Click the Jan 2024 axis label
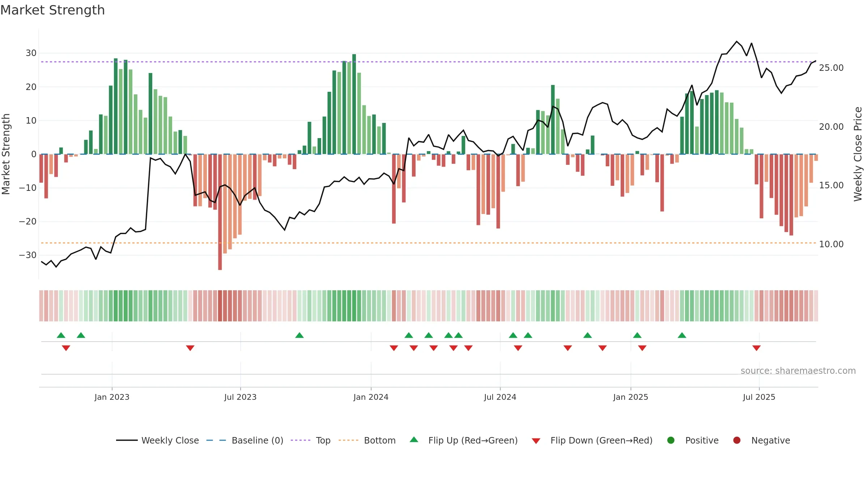Screen dimensions: 868x488 tap(371, 397)
